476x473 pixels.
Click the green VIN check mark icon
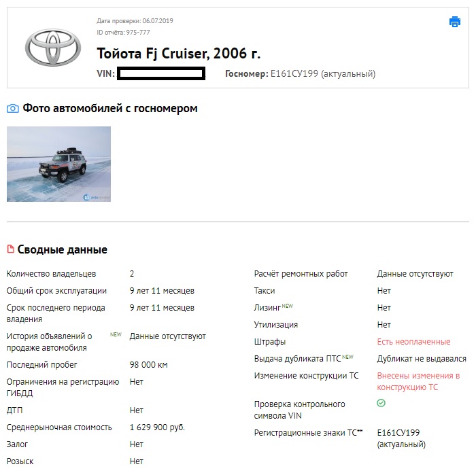(381, 403)
